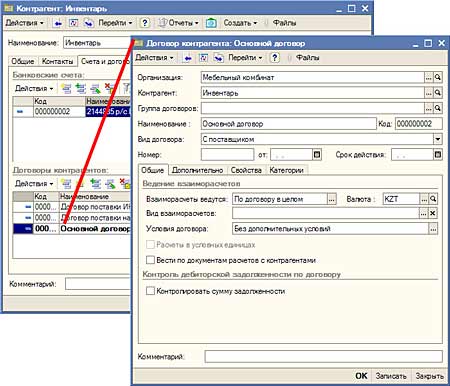Click Код column header in bank accounts table

[59, 101]
